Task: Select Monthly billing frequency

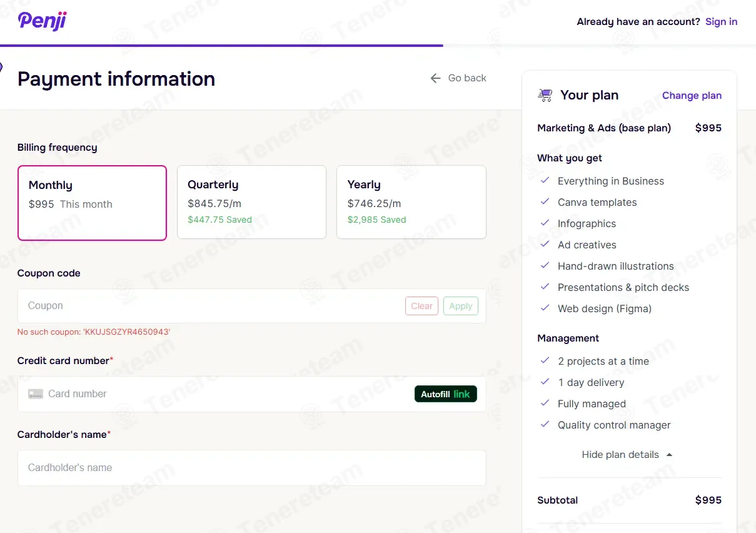Action: (92, 203)
